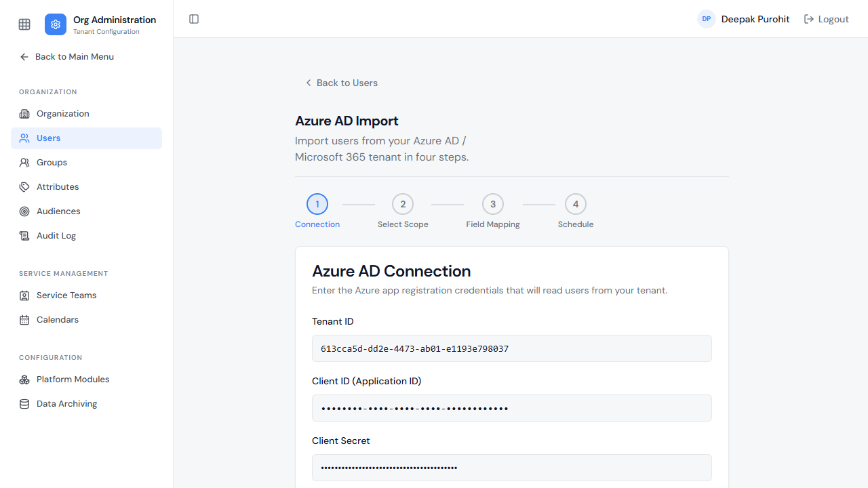The image size is (868, 488).
Task: Focus the Tenant ID input field
Action: tap(512, 348)
